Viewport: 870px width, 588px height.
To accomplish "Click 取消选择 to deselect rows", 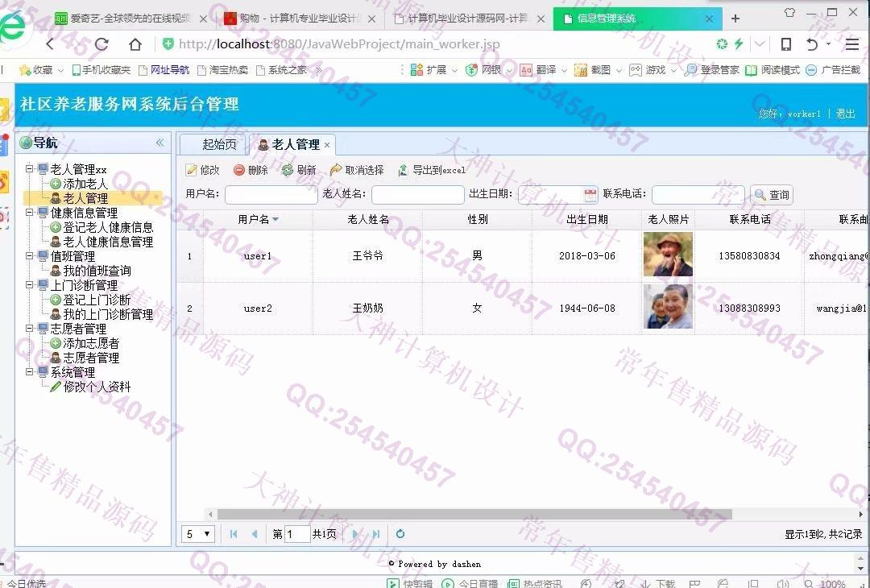I will (x=357, y=170).
